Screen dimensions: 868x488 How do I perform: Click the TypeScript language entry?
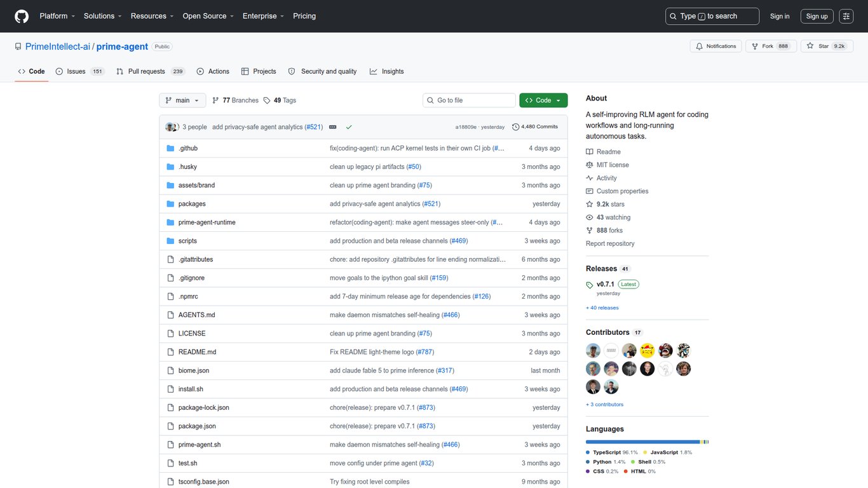pos(612,452)
